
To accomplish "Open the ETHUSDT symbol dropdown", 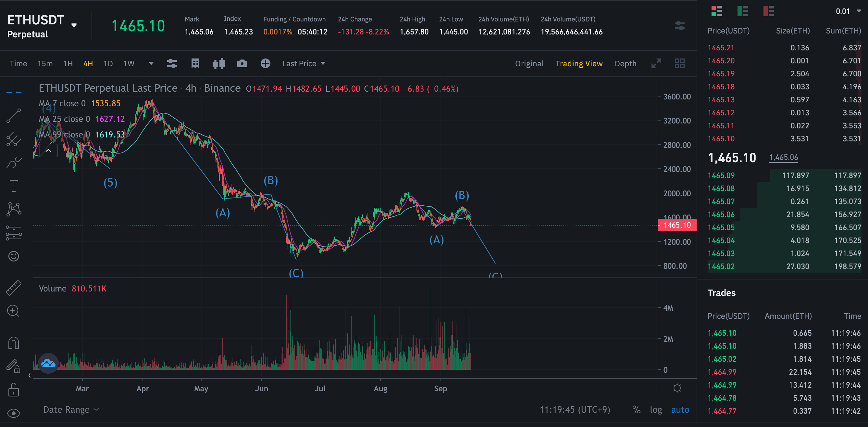I will pos(74,25).
